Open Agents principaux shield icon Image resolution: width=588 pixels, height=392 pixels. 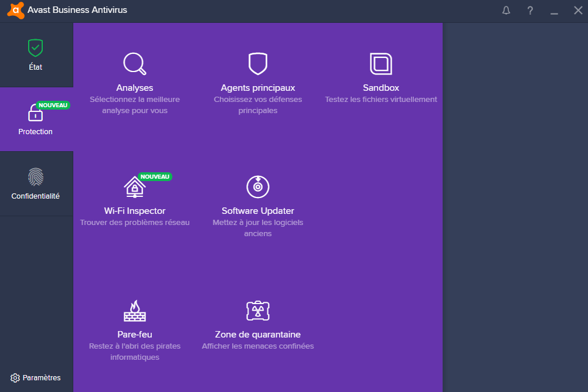coord(258,64)
